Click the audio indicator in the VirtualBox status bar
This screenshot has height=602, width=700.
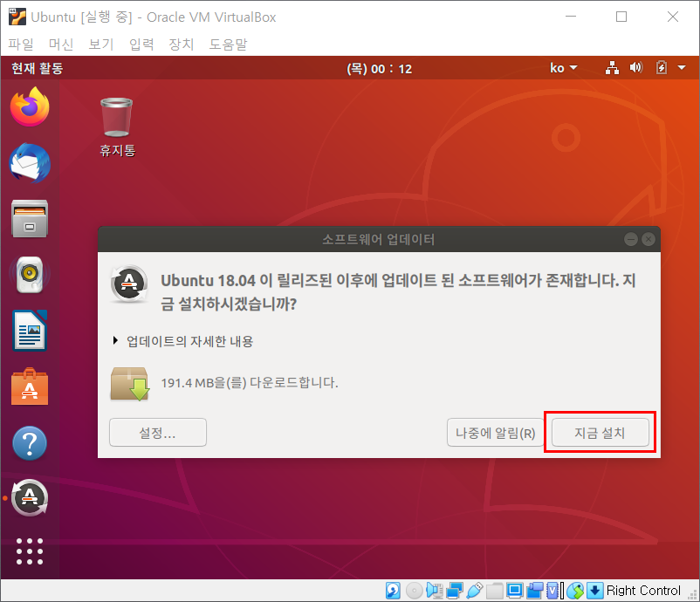434,591
